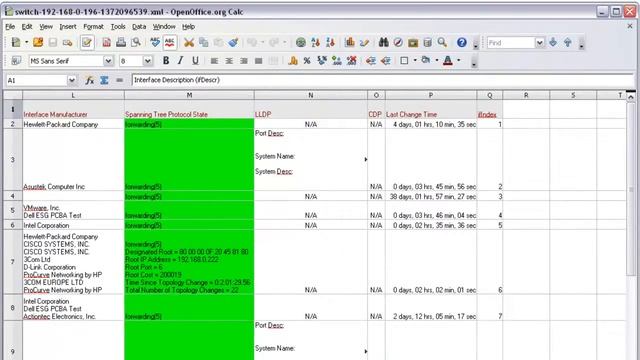This screenshot has width=640, height=360.
Task: Click the Copy icon
Action: 204,42
